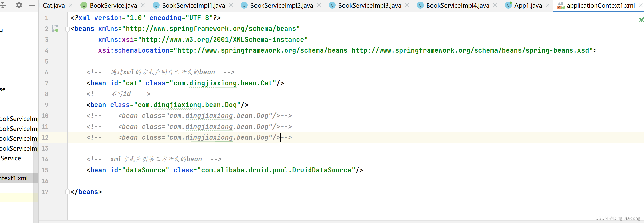
Task: Click the Dog bean class value on line 9
Action: [187, 105]
